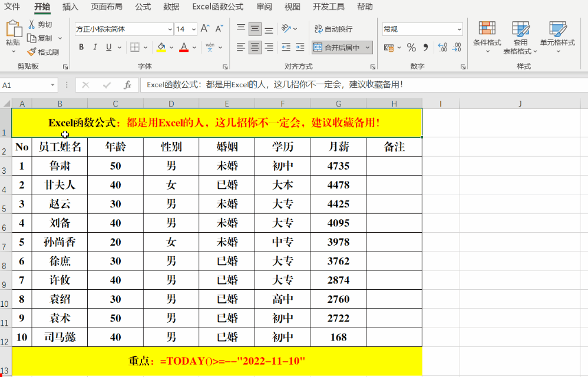Click the increase decimal icon
Viewport: 588px width, 377px height.
(x=442, y=47)
